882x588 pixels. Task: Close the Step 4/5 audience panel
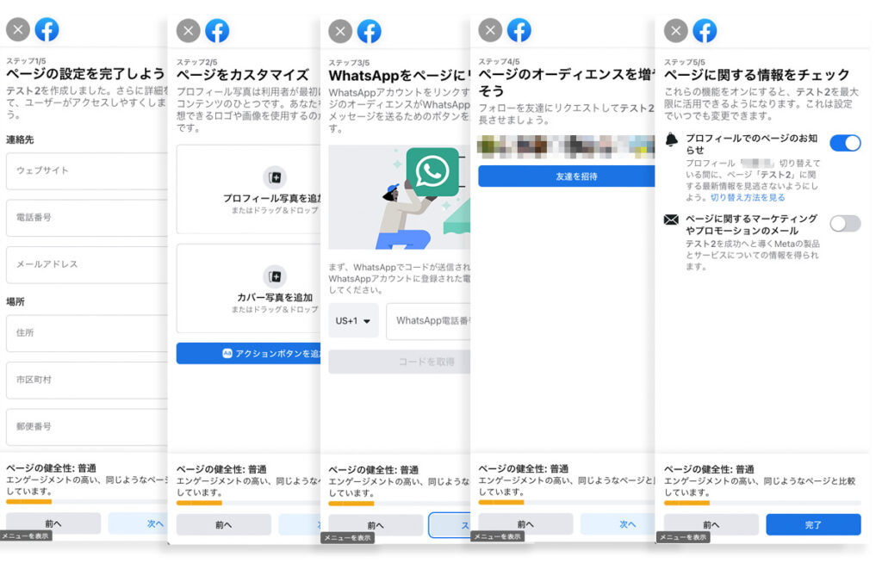coord(490,30)
